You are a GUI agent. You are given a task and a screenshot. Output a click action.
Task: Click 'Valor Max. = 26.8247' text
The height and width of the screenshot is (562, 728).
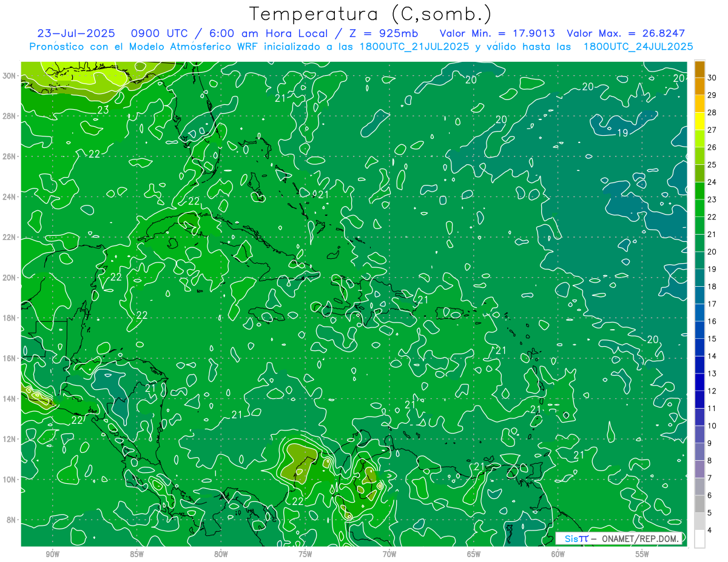pyautogui.click(x=627, y=33)
